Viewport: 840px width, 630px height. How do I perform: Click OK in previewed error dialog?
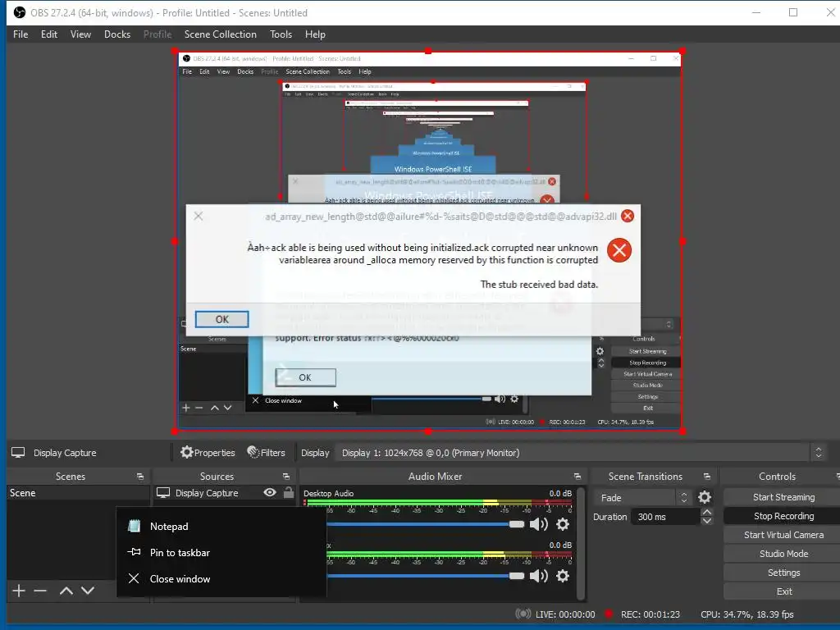click(221, 319)
